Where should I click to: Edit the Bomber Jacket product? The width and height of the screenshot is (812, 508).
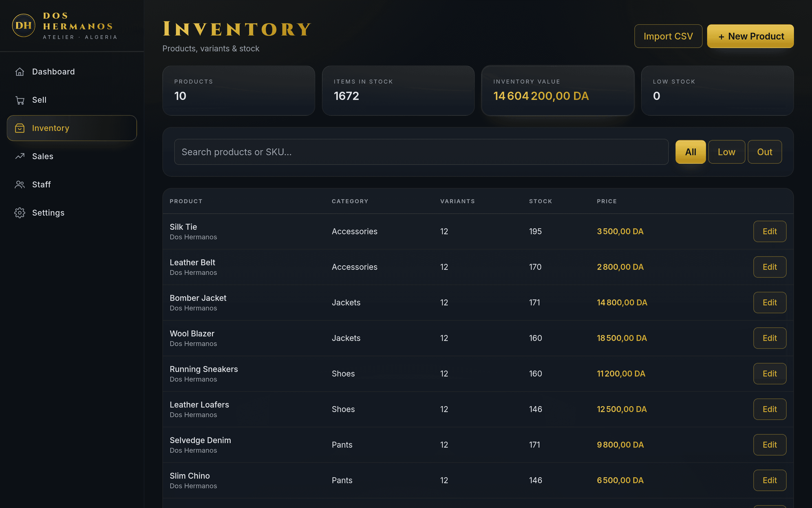770,303
